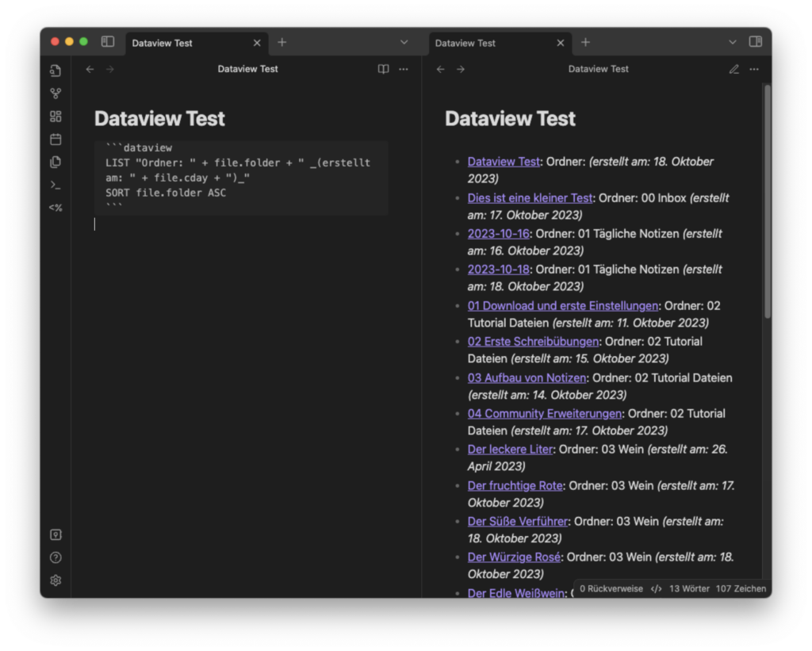This screenshot has width=812, height=651.
Task: Open the 'Der fruchtige Rote' link
Action: point(515,485)
